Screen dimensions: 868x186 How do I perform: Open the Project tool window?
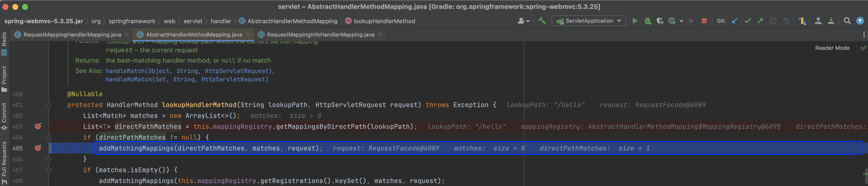pyautogui.click(x=4, y=79)
